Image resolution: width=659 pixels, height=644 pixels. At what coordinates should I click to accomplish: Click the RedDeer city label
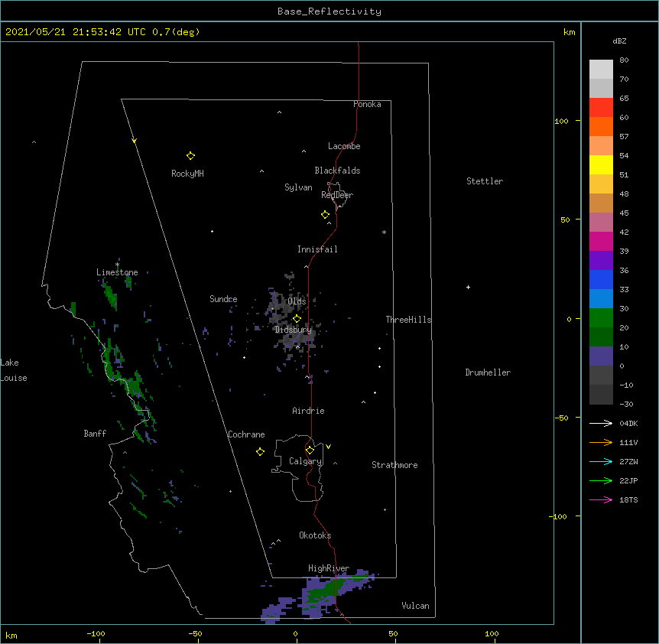point(337,195)
